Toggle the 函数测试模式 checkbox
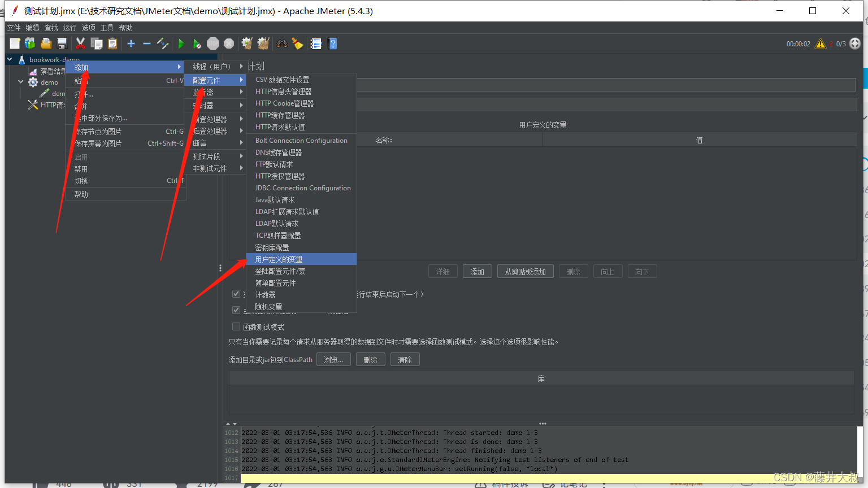 236,326
